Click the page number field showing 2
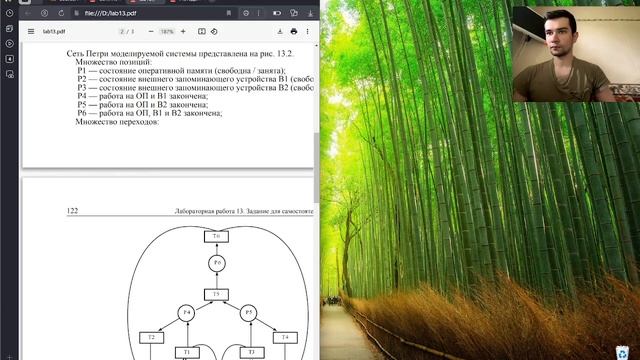Screen dimensions: 640x360 pyautogui.click(x=122, y=31)
